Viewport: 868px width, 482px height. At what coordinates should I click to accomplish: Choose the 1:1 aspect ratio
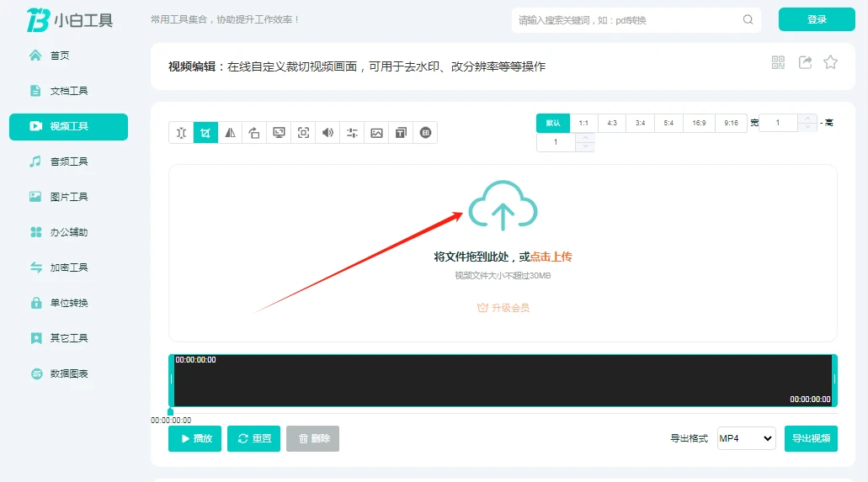[x=583, y=123]
